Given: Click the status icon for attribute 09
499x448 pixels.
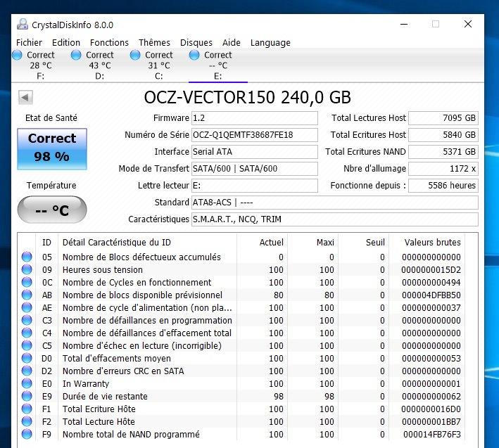Looking at the screenshot, I should [27, 269].
